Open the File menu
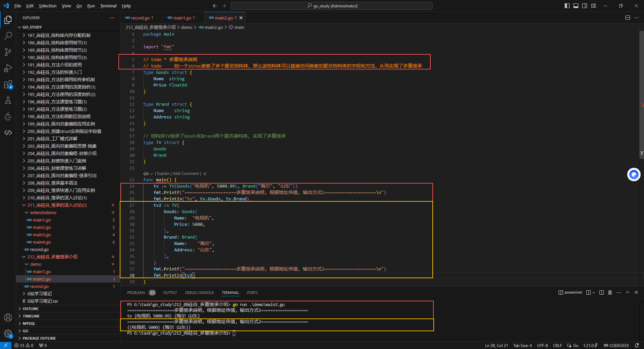 [x=18, y=6]
